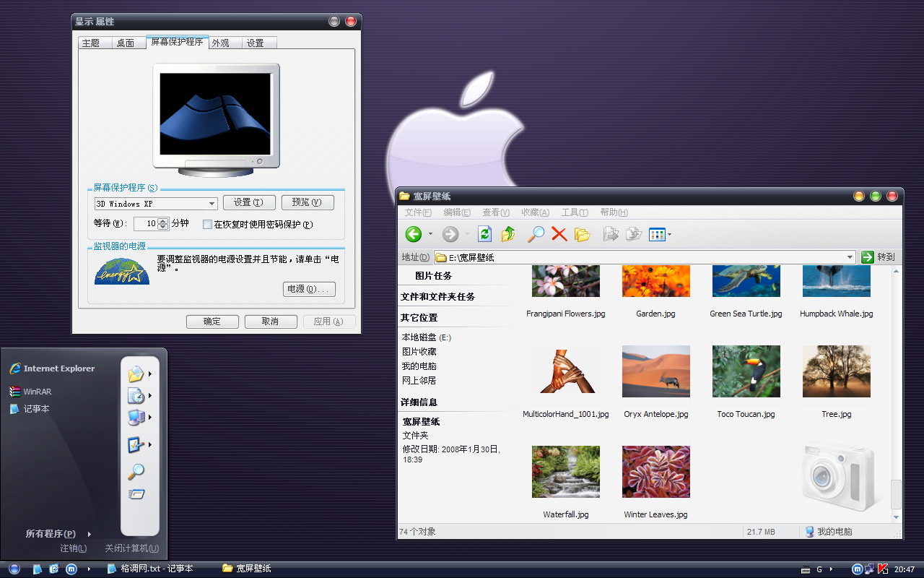Viewport: 924px width, 578px height.
Task: Click the Move To icon in Explorer toolbar
Action: tap(611, 234)
